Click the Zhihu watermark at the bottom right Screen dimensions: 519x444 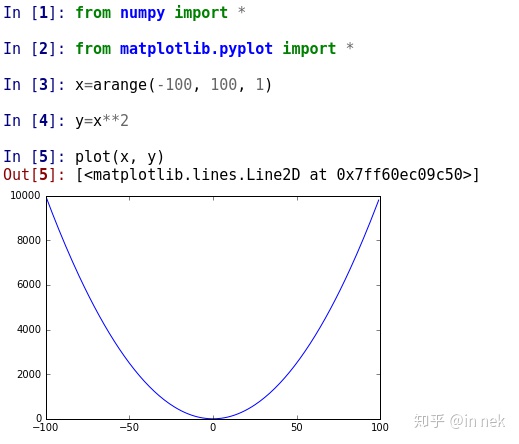pyautogui.click(x=459, y=421)
